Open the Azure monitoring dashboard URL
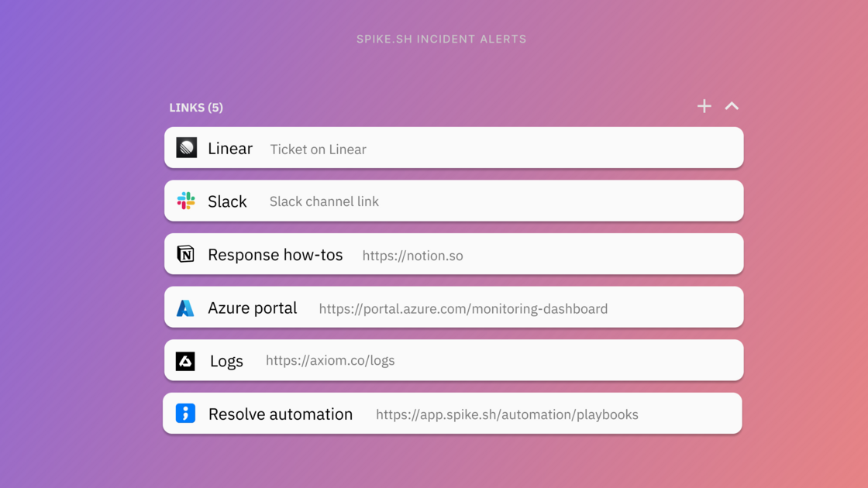Screen dimensions: 868x488 [463, 308]
